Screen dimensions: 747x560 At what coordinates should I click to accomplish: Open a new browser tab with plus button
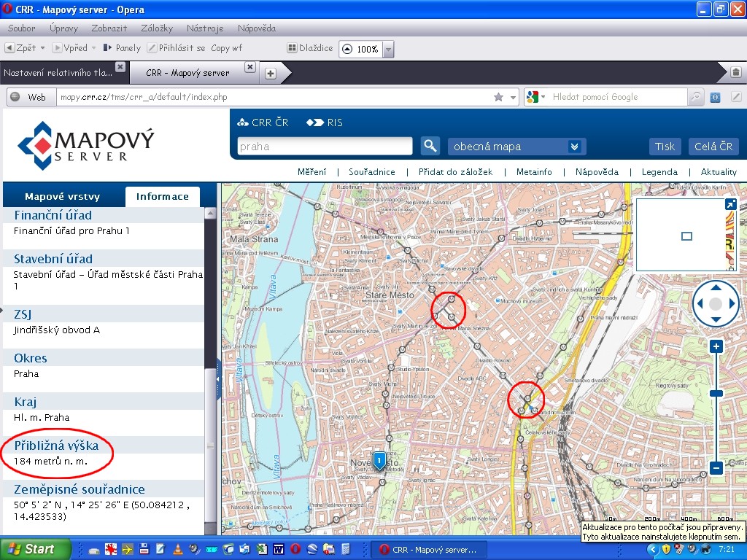click(270, 73)
